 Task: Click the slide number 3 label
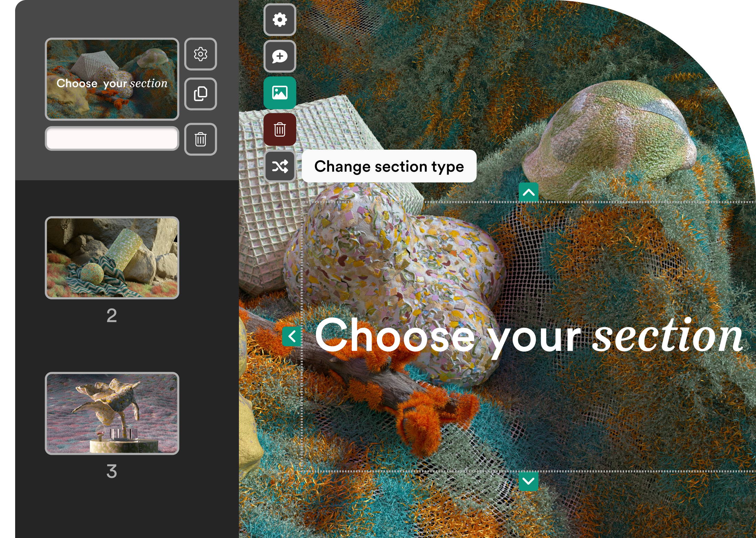point(112,471)
